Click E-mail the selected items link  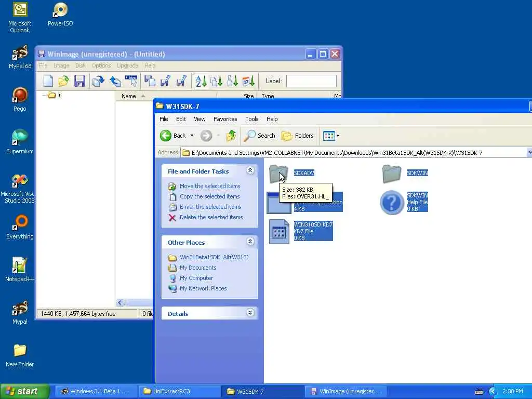(x=210, y=207)
